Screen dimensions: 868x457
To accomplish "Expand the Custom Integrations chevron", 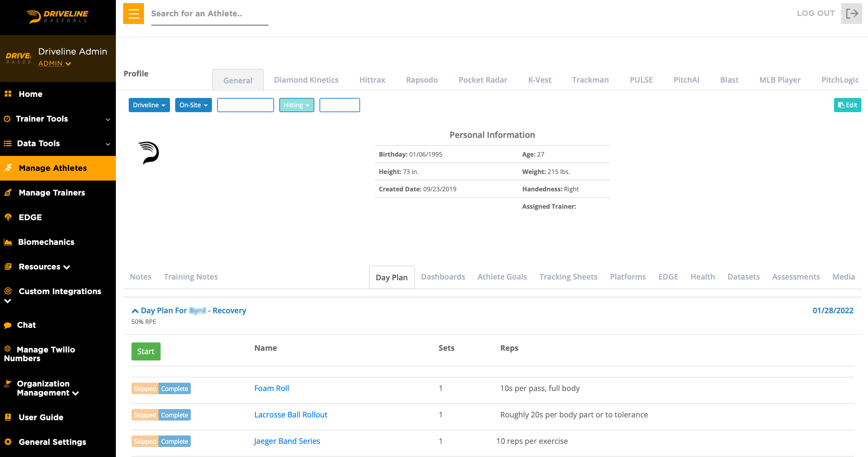I will click(x=8, y=301).
